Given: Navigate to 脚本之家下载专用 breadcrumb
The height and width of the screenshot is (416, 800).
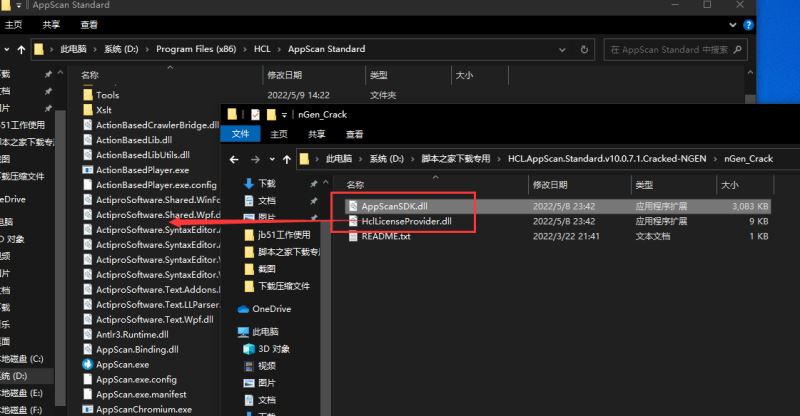Looking at the screenshot, I should 456,159.
